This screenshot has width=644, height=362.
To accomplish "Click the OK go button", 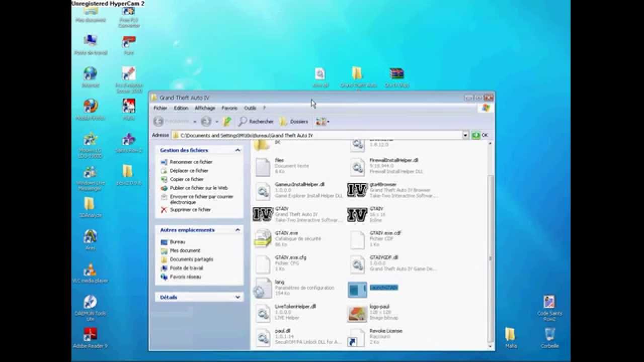I will click(480, 135).
